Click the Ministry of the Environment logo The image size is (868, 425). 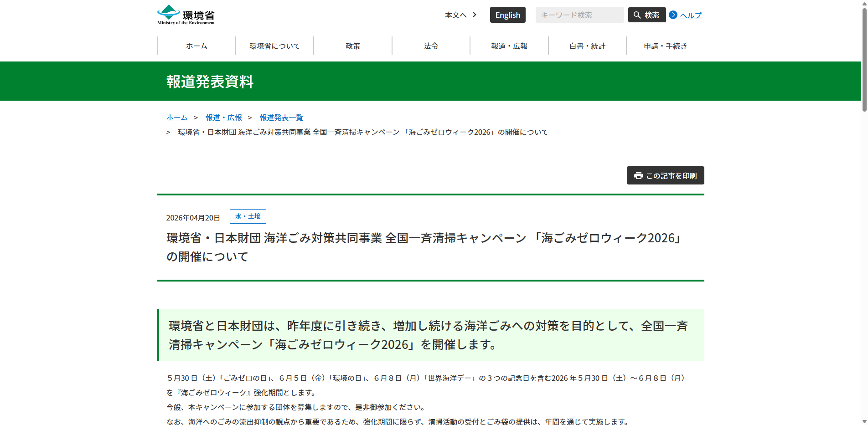point(186,14)
